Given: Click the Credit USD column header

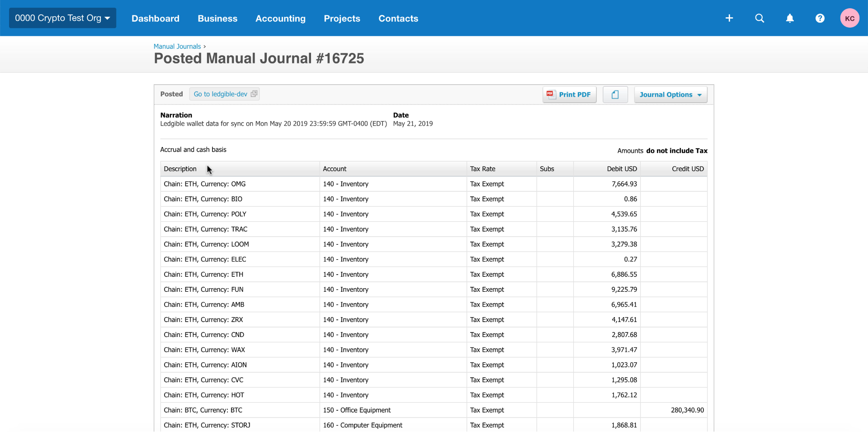Looking at the screenshot, I should pos(674,169).
